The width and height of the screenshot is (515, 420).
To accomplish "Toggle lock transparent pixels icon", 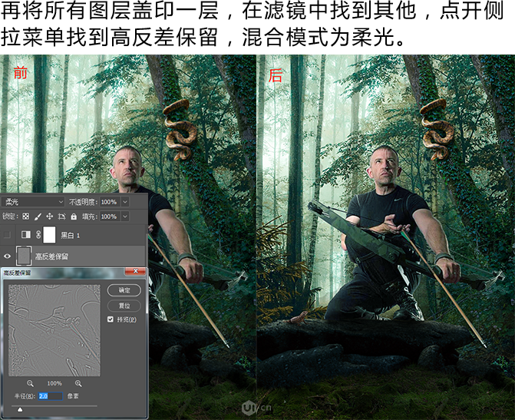I will (25, 217).
